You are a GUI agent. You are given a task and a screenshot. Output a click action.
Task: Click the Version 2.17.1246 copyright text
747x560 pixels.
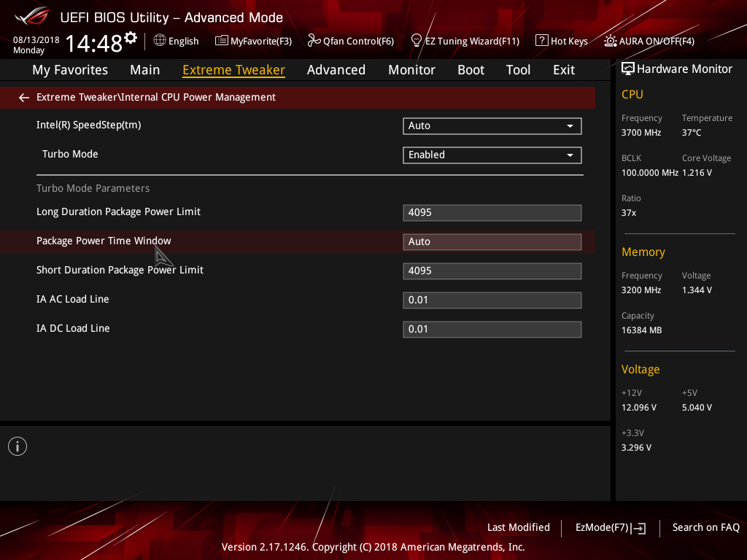coord(373,547)
